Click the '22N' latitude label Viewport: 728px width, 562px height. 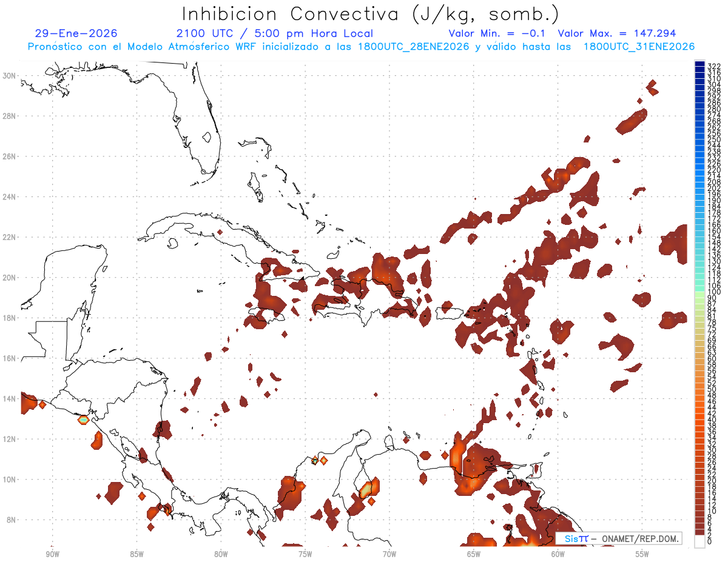pyautogui.click(x=9, y=236)
